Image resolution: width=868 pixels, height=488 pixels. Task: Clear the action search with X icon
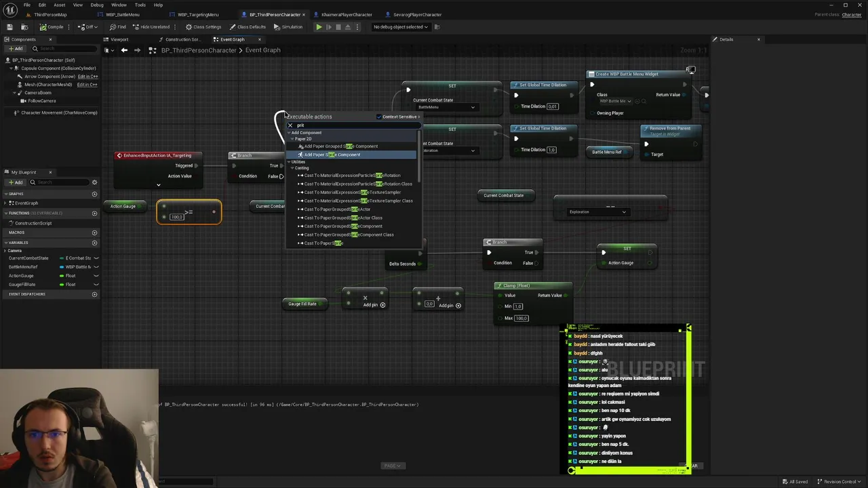click(x=290, y=125)
